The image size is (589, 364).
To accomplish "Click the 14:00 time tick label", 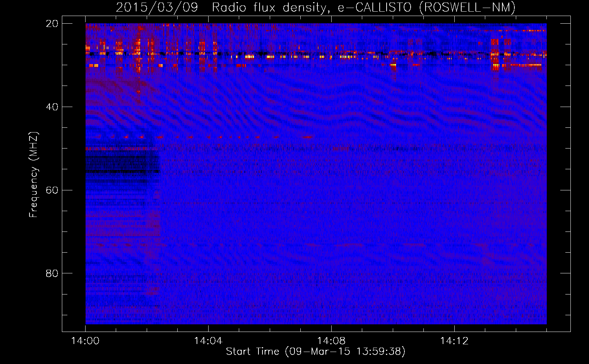I will (86, 341).
